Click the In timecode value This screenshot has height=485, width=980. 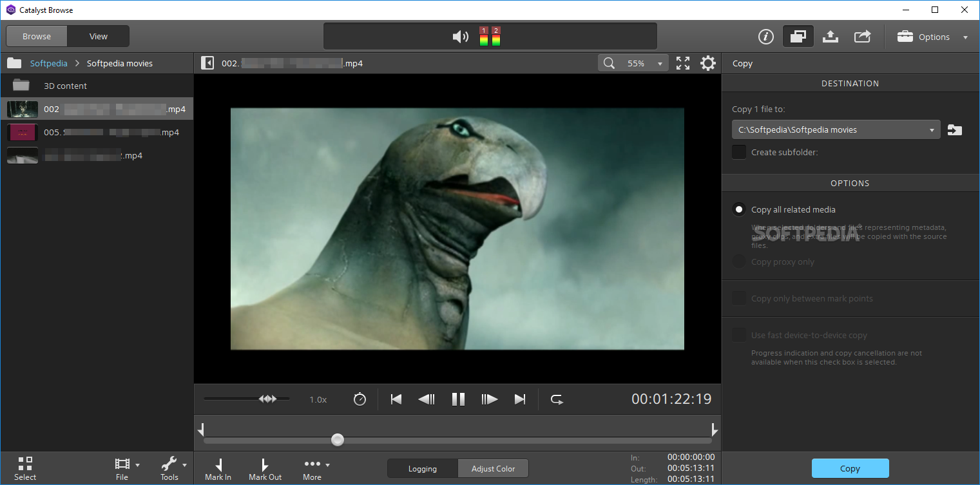tap(691, 457)
